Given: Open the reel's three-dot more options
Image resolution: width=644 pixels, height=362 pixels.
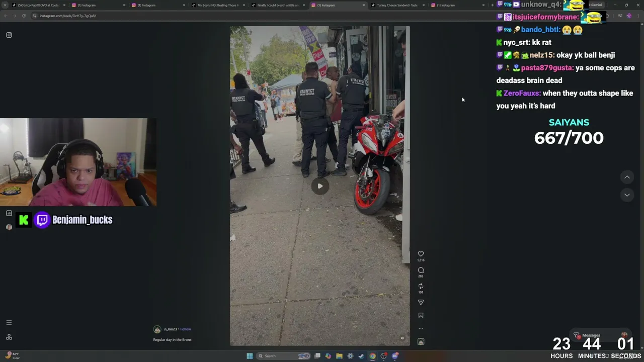Looking at the screenshot, I should click(x=421, y=328).
